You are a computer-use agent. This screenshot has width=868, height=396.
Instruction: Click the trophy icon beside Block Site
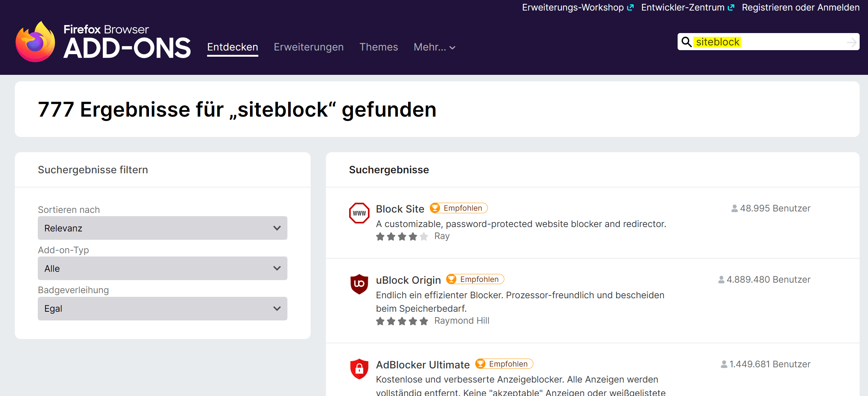(435, 208)
